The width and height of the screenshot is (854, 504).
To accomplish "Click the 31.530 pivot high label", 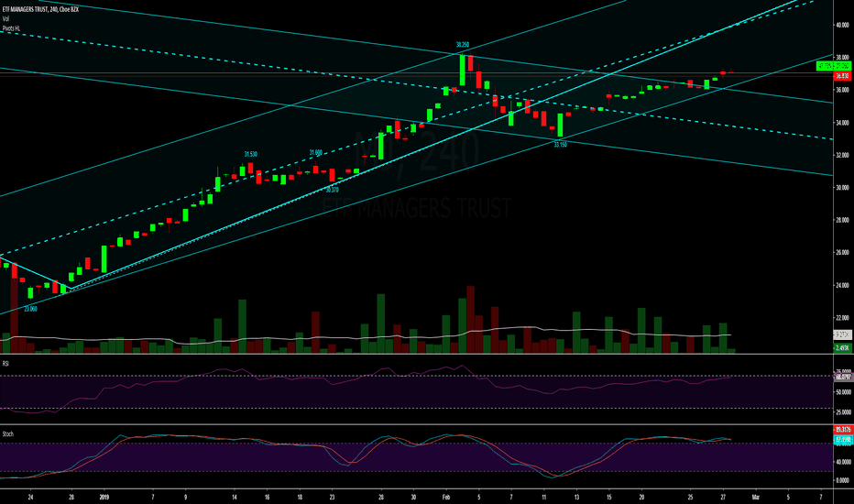I will 250,154.
